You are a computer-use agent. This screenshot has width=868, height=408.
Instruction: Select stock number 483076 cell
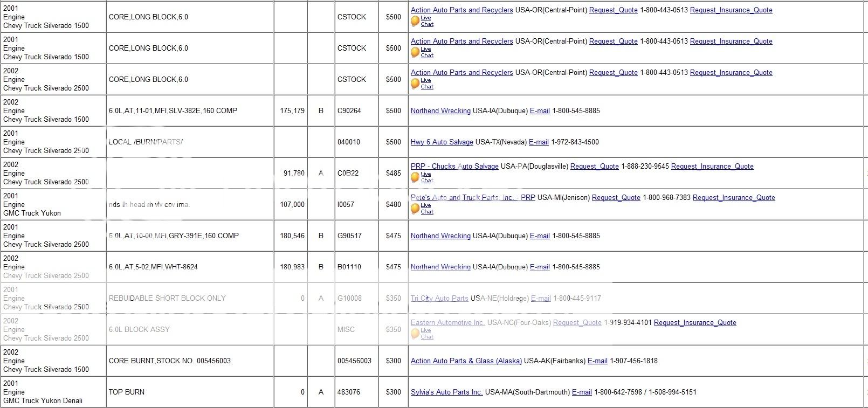[356, 392]
